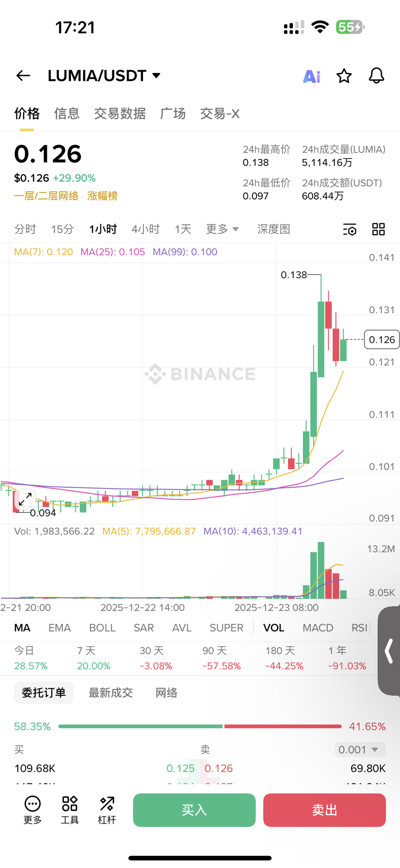
Task: Open the 0.001 price precision dropdown
Action: tap(360, 750)
